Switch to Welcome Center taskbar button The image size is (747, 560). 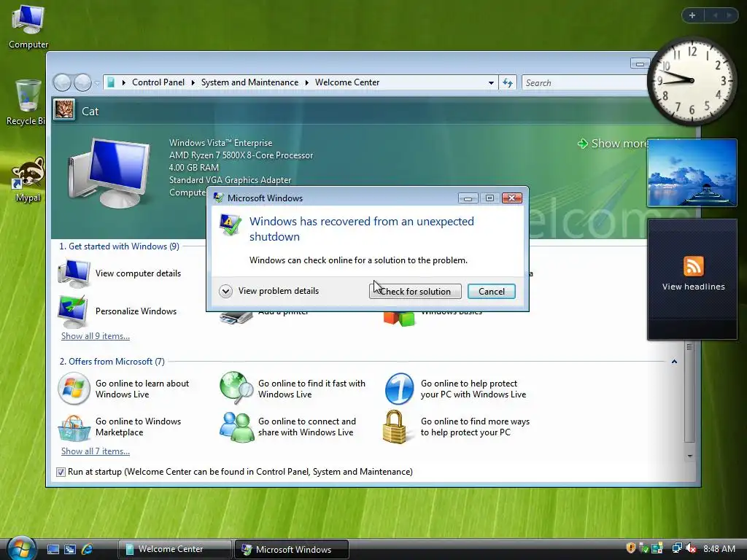tap(174, 549)
